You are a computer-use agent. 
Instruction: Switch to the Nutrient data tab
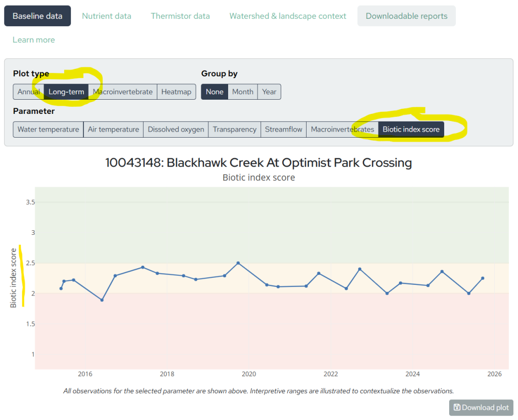107,16
